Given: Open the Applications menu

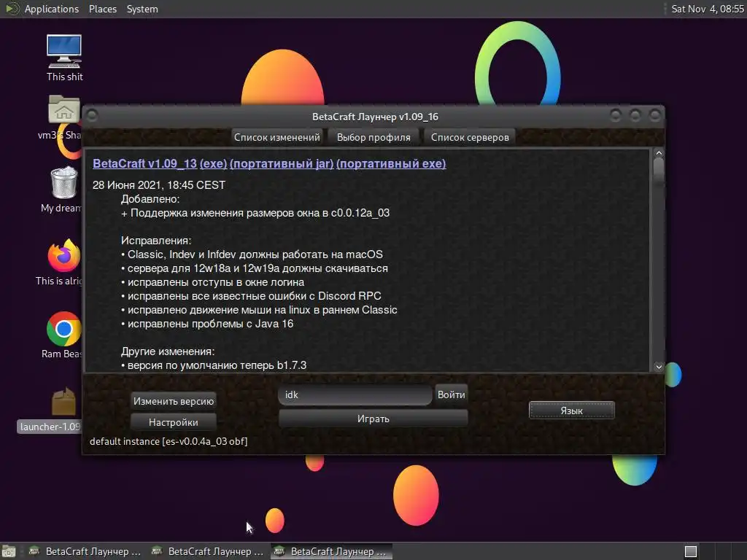Looking at the screenshot, I should tap(52, 9).
